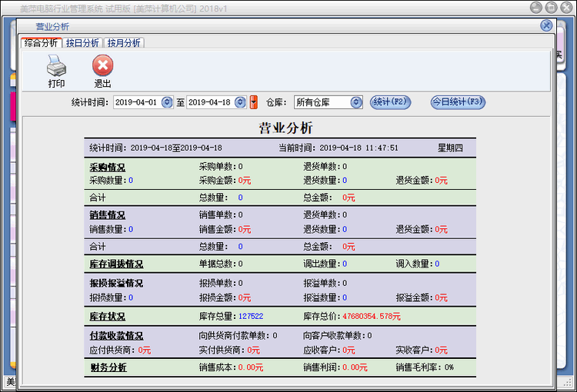This screenshot has width=577, height=392.
Task: Click the 销售情况 heading link
Action: pyautogui.click(x=107, y=215)
